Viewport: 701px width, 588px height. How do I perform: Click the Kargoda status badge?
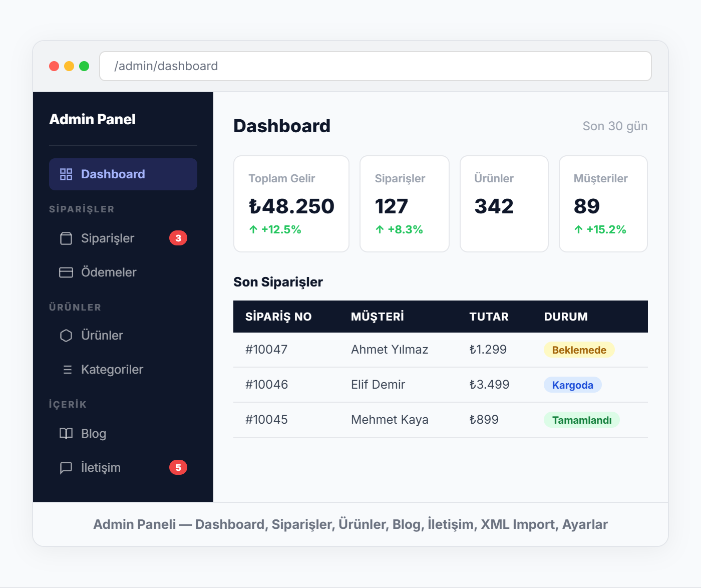pyautogui.click(x=573, y=385)
